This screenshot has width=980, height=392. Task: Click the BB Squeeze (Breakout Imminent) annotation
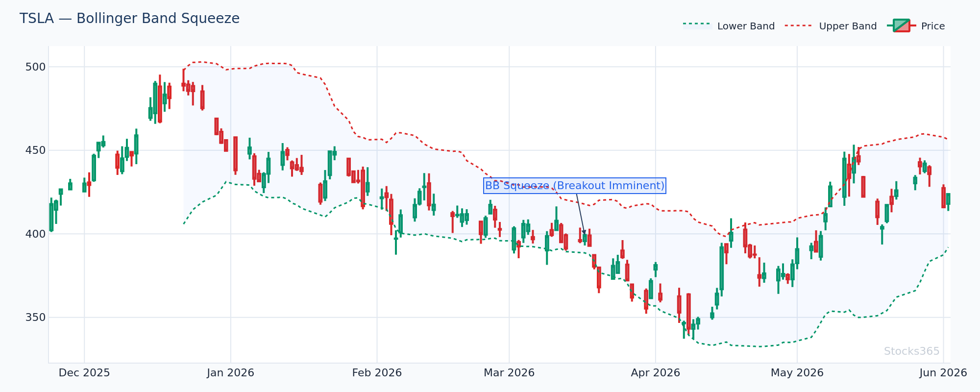[x=575, y=186]
